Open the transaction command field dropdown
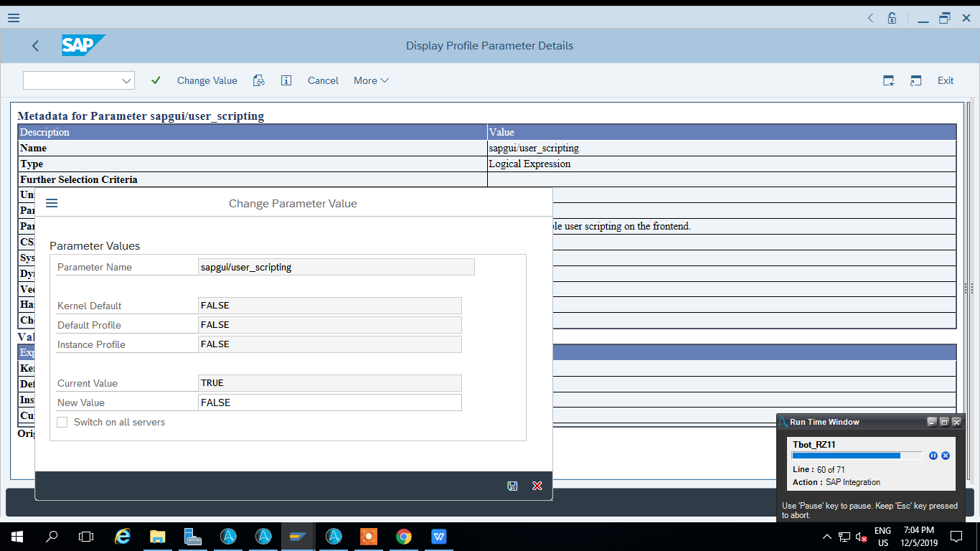This screenshot has width=980, height=551. tap(126, 80)
